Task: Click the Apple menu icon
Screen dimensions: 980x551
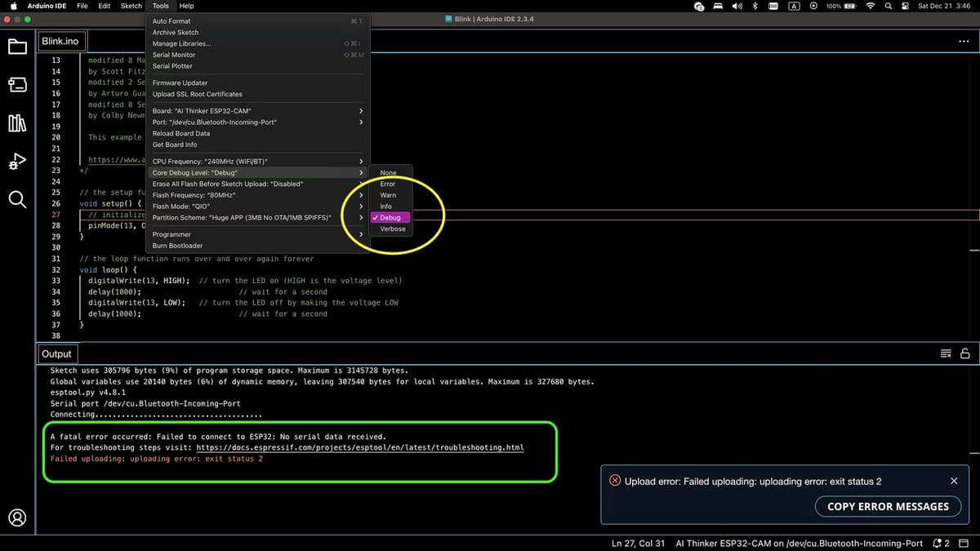Action: tap(13, 6)
